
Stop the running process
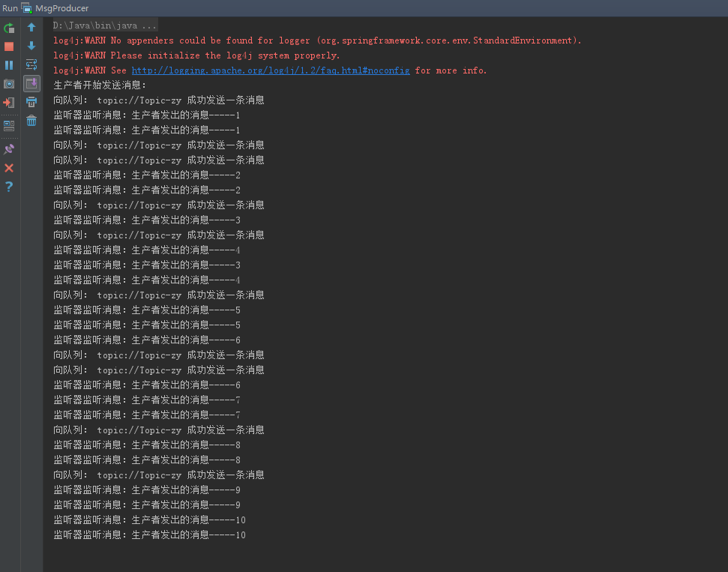point(9,46)
